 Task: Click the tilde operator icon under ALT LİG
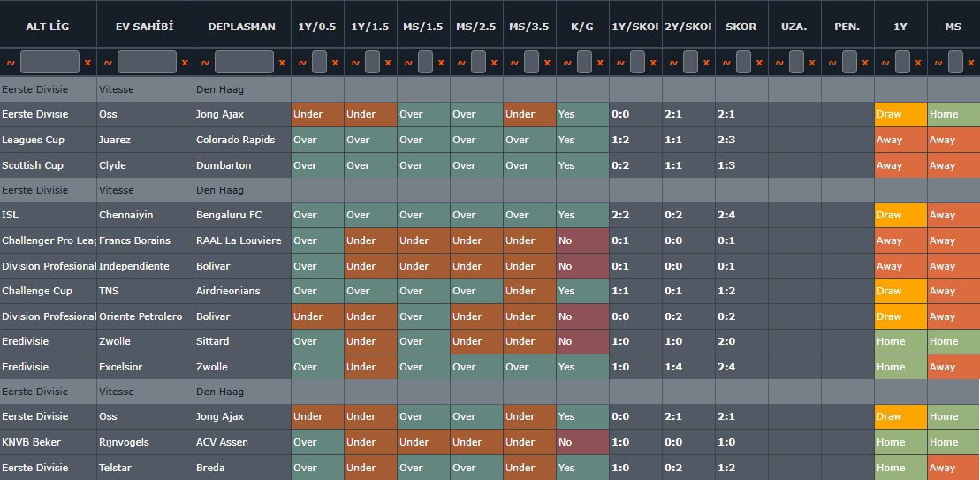pyautogui.click(x=10, y=63)
